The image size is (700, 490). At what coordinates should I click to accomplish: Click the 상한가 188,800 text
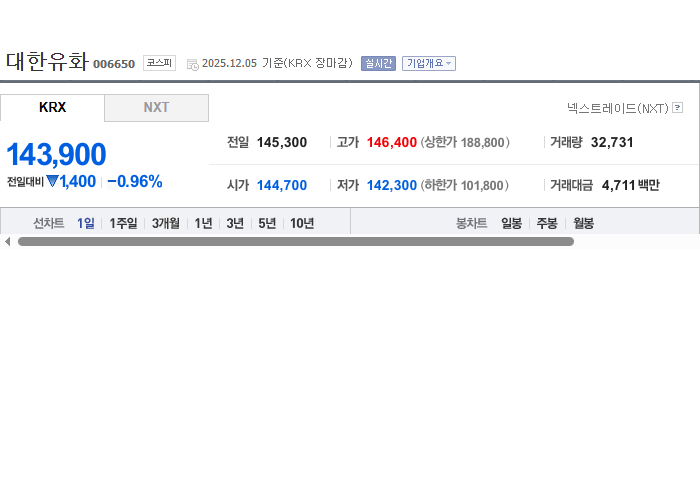[x=465, y=142]
